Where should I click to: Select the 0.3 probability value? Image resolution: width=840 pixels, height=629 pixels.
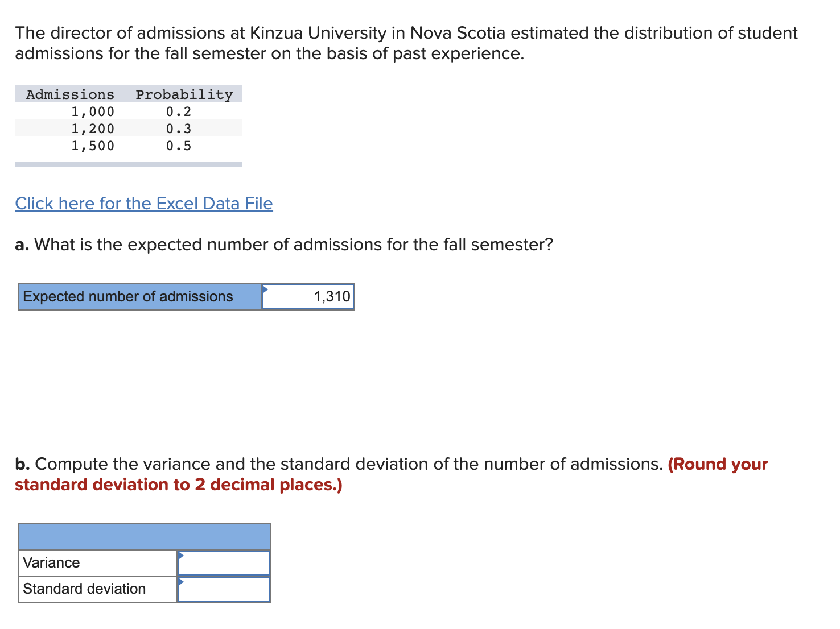[x=178, y=129]
